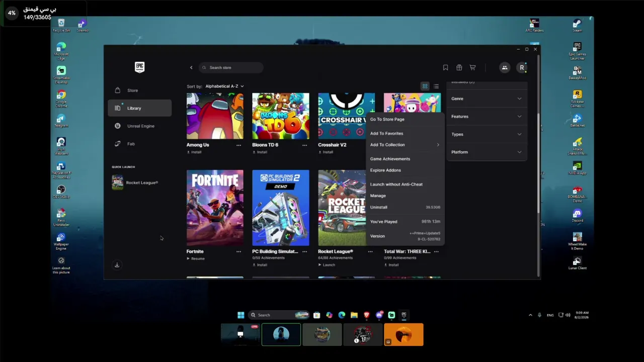Expand the Types filter
644x362 pixels.
(x=487, y=134)
